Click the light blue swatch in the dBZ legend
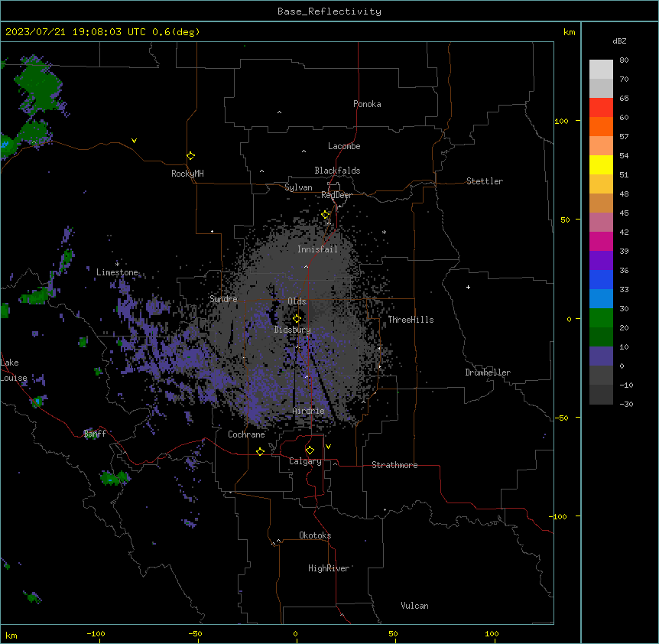Screen dimensions: 659x644 (601, 298)
